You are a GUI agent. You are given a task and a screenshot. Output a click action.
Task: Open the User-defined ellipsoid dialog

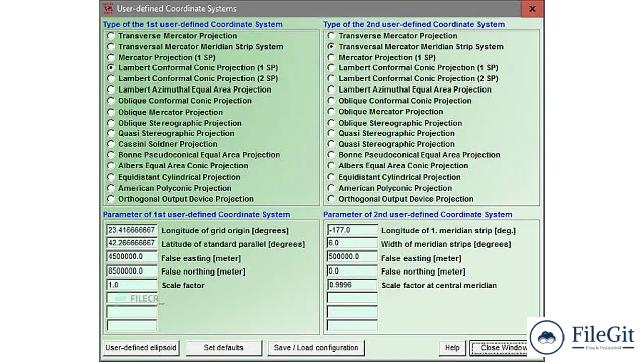click(x=141, y=348)
